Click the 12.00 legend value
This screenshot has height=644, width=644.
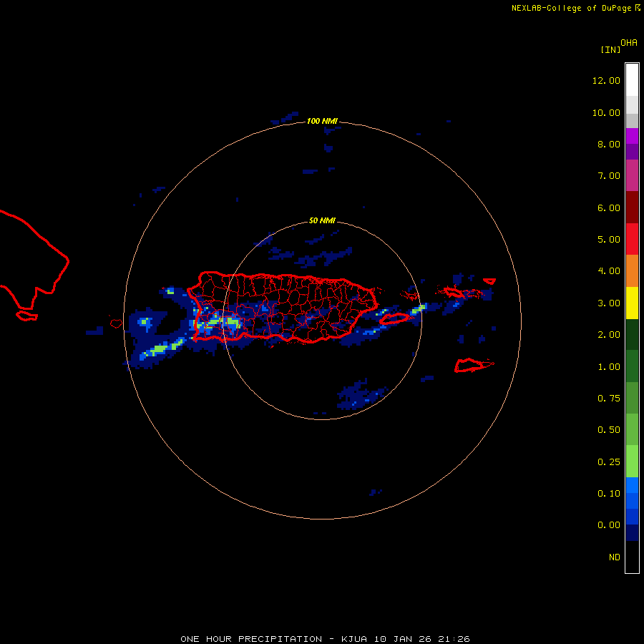(x=606, y=80)
